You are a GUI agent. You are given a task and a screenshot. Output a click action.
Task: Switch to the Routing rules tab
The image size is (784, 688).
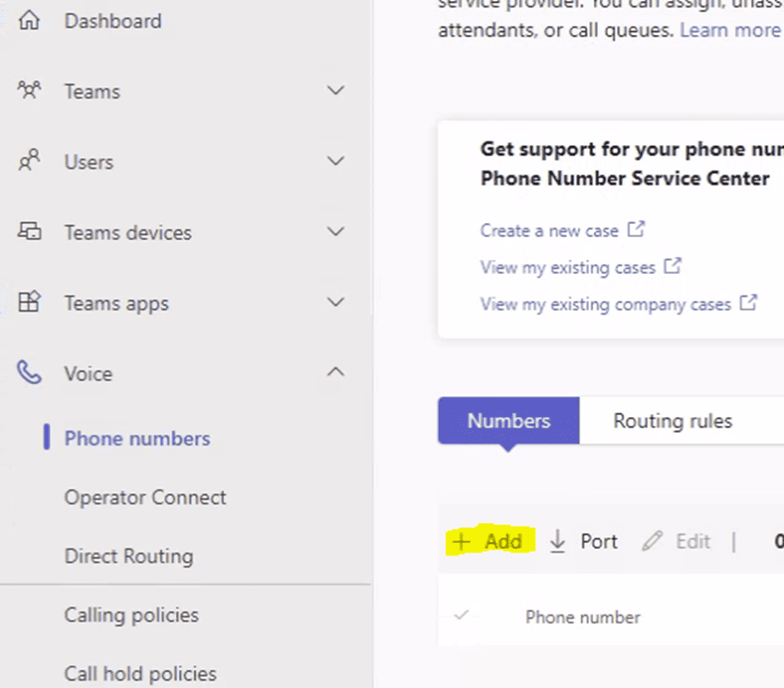(x=672, y=421)
